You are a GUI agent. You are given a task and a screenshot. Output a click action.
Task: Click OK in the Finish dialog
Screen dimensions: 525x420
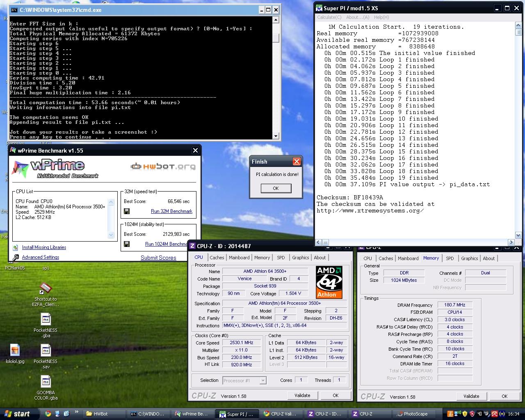276,188
